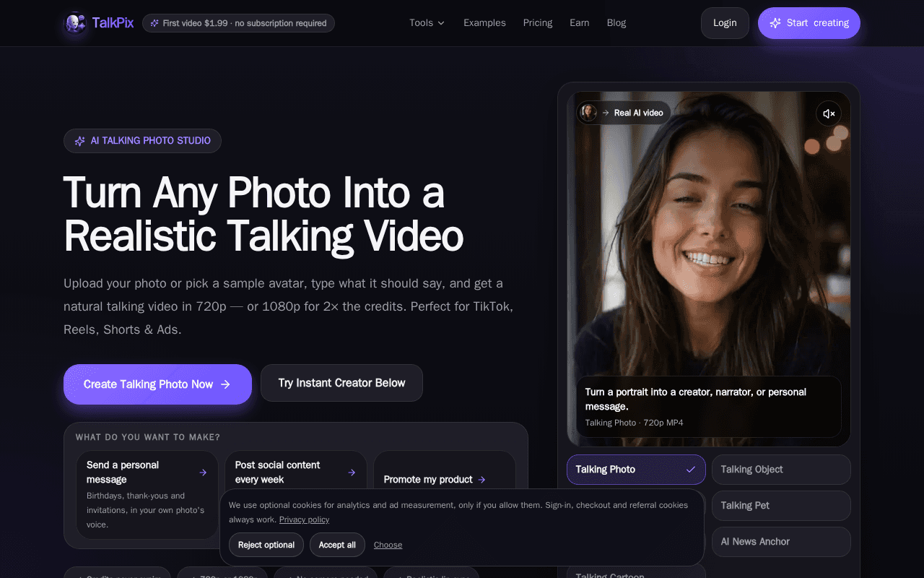Go to the Pricing page
924x578 pixels.
(x=538, y=23)
